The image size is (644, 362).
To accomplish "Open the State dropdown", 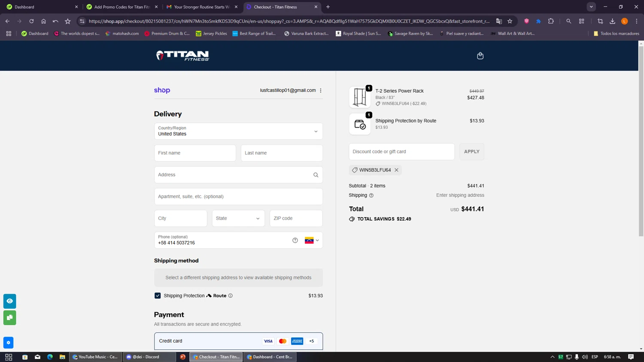I will (238, 218).
